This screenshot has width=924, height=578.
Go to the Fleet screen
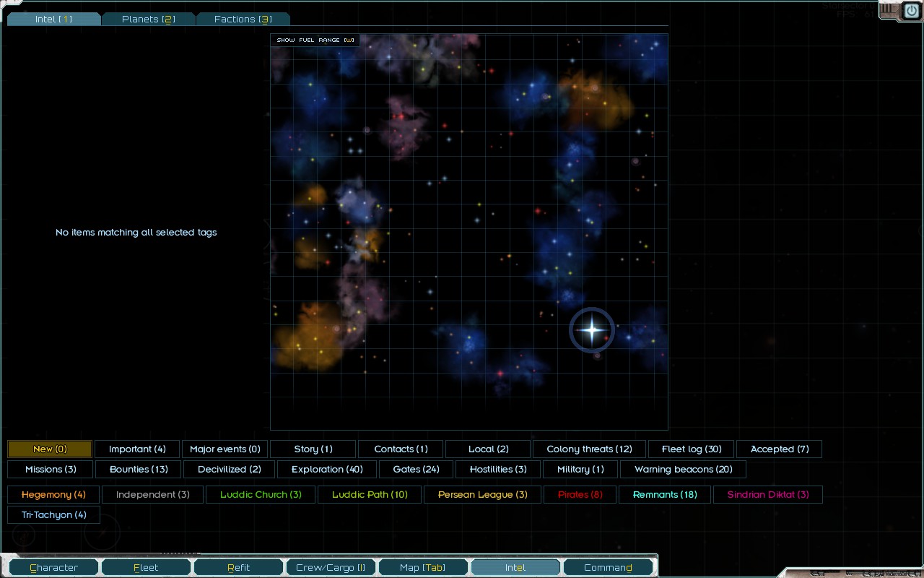[146, 568]
